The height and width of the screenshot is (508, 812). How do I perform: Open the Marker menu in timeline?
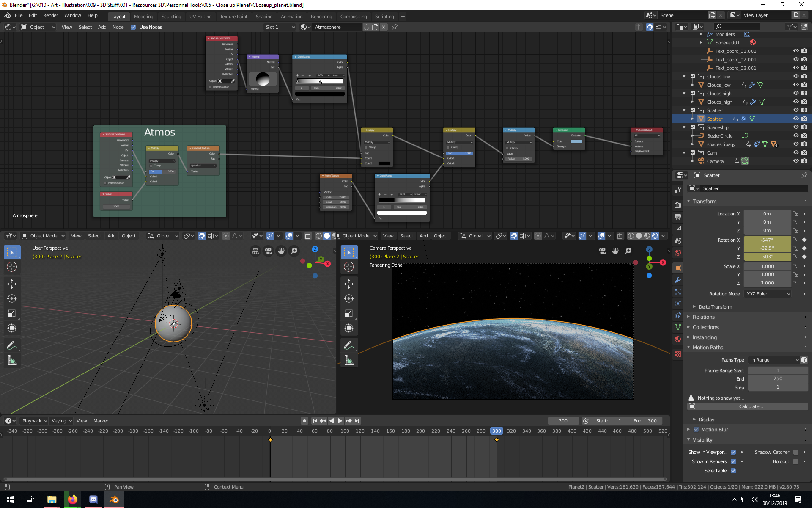tap(101, 421)
